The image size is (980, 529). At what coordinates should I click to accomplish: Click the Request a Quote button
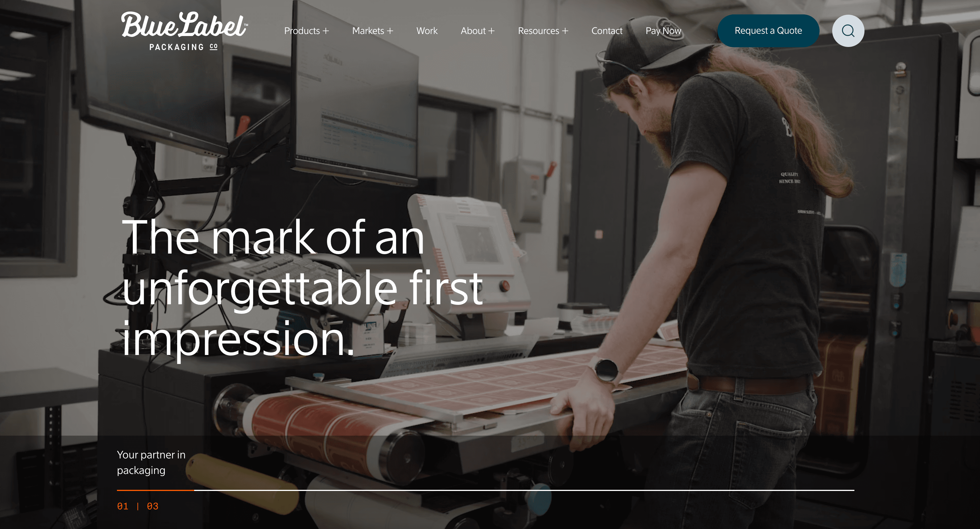[x=769, y=31]
